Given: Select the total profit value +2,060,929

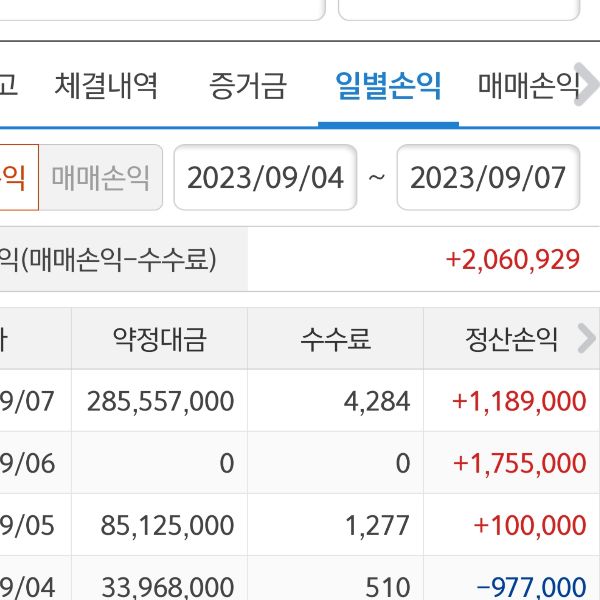Looking at the screenshot, I should [x=513, y=260].
